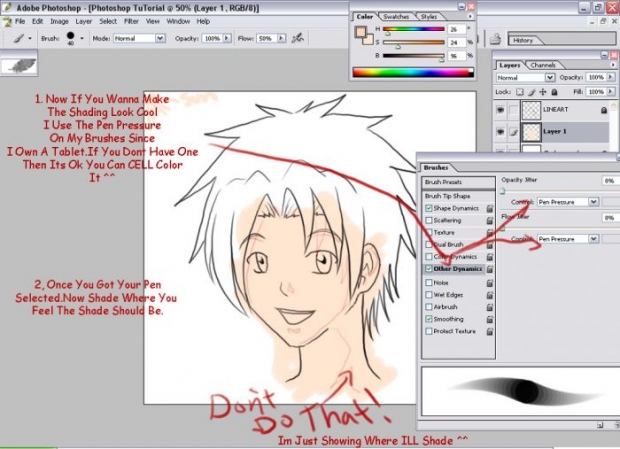
Task: Enable the Noise checkbox
Action: (x=429, y=283)
